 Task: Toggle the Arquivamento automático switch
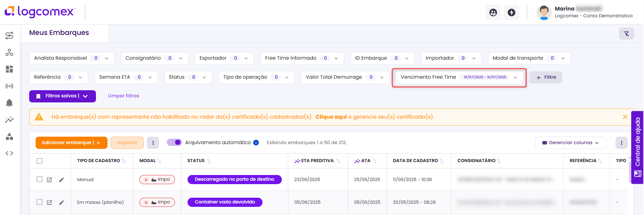(x=174, y=142)
